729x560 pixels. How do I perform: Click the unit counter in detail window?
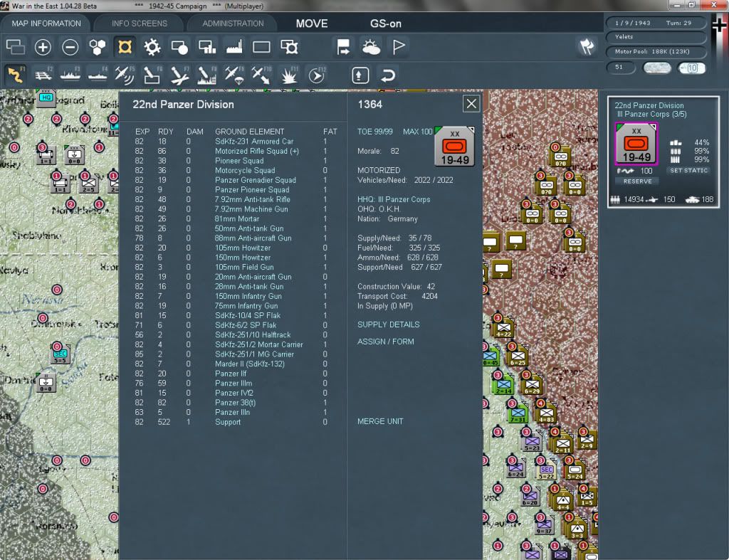click(x=454, y=146)
